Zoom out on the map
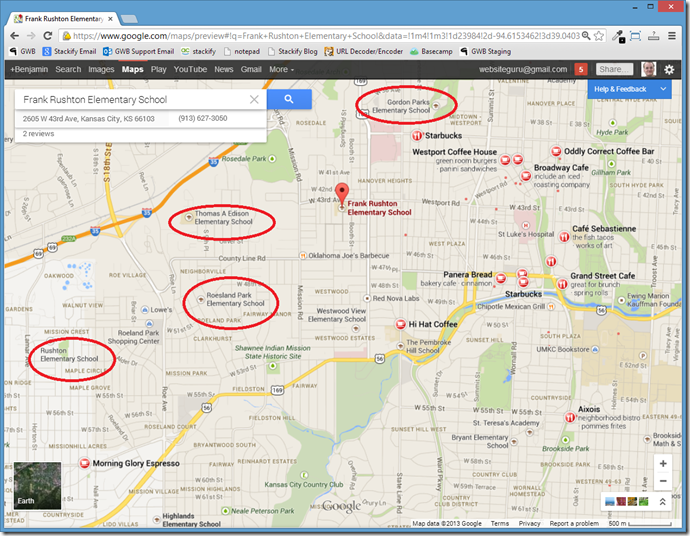The width and height of the screenshot is (690, 536). tap(663, 481)
